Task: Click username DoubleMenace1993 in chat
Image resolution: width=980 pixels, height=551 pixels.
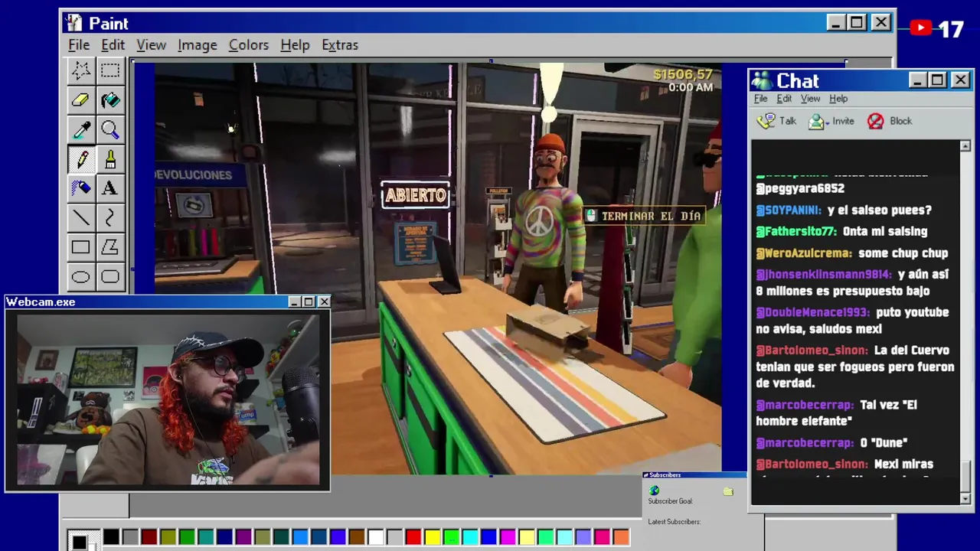Action: (812, 312)
